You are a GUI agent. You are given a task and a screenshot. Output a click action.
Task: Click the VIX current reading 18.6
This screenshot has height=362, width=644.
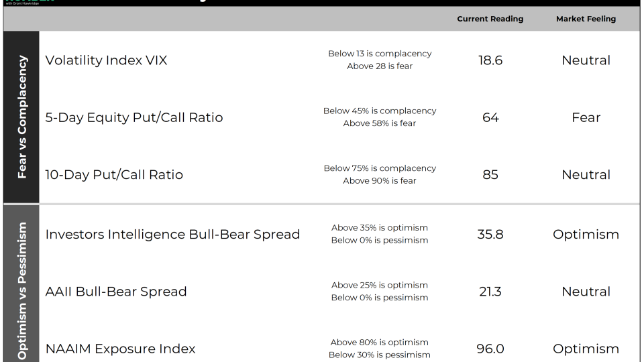(x=490, y=60)
